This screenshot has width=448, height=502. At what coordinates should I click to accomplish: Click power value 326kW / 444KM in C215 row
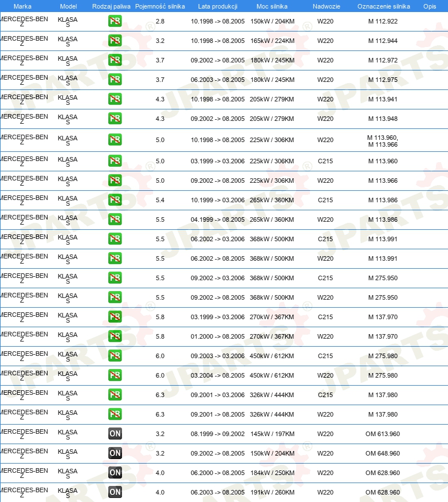pos(272,395)
